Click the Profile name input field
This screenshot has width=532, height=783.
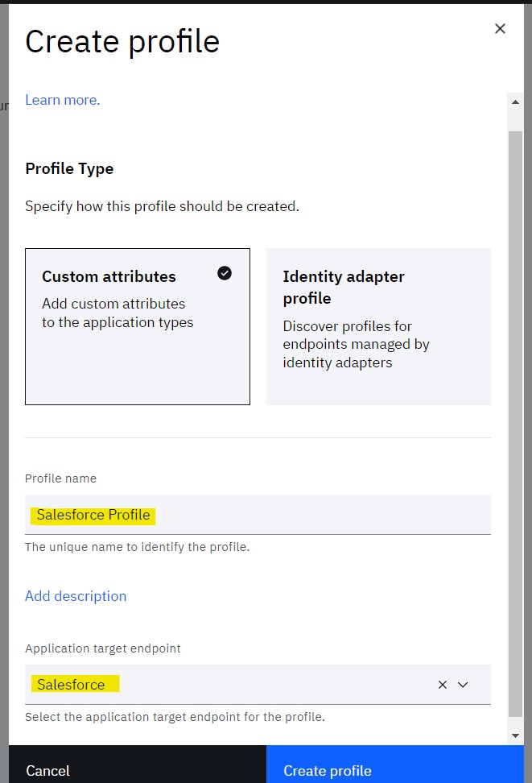point(258,515)
